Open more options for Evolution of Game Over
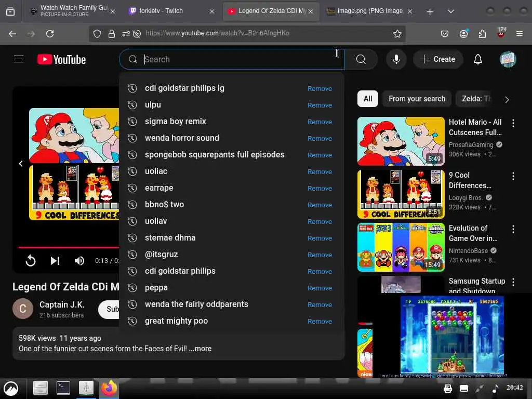 (513, 229)
